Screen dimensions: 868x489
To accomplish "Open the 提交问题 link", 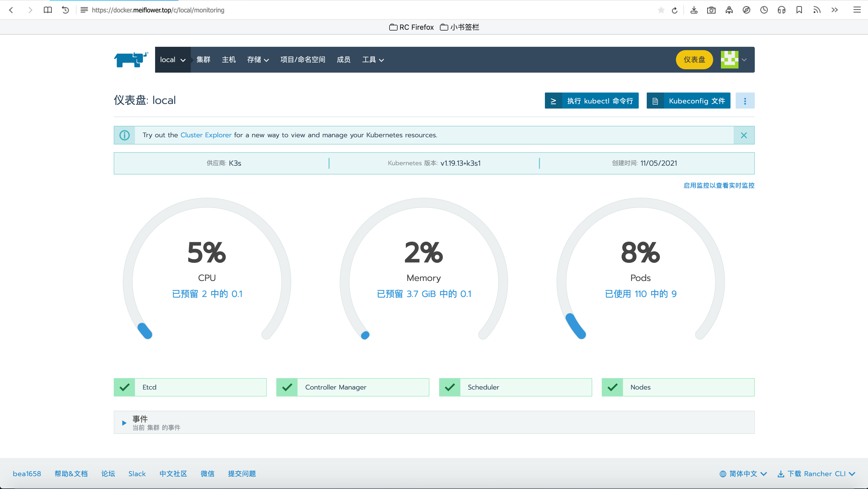I will tap(242, 473).
